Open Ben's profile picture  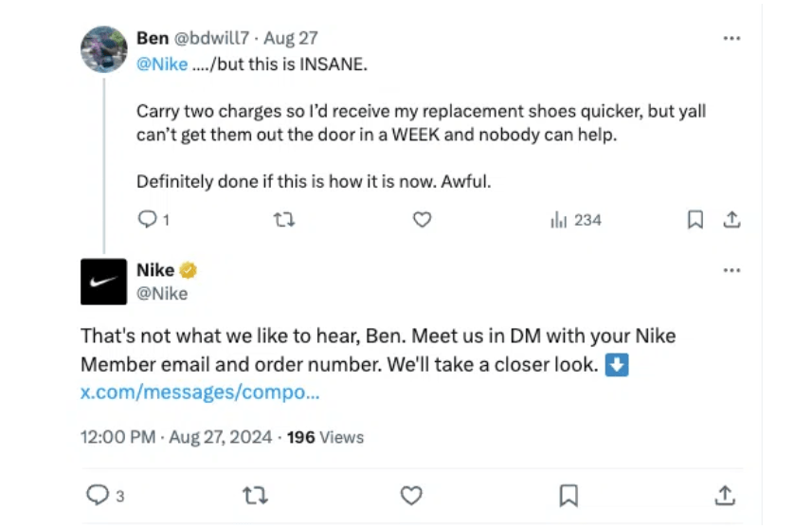(104, 49)
